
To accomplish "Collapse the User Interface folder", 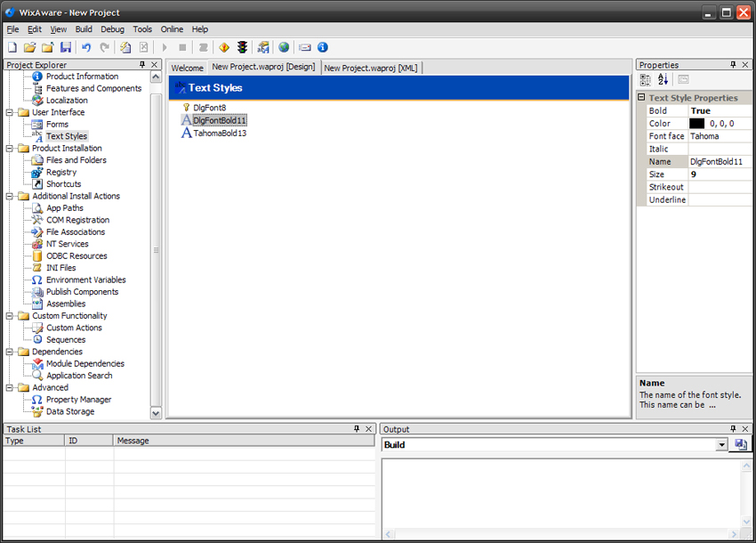I will [x=9, y=112].
